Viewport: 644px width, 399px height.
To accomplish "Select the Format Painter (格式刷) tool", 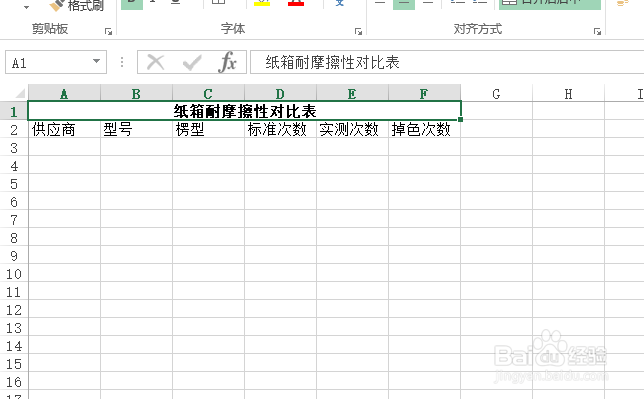I will point(76,5).
